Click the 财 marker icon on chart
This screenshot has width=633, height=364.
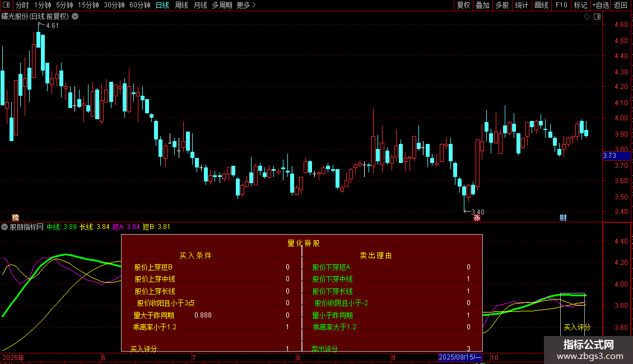(563, 217)
